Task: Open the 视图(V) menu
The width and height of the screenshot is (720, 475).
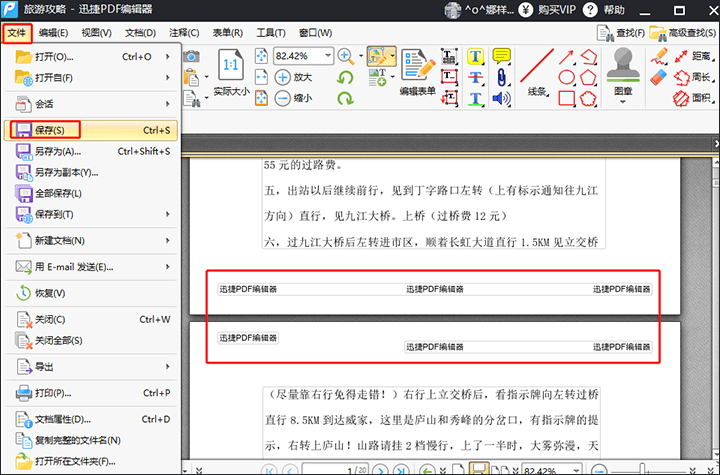Action: point(96,33)
